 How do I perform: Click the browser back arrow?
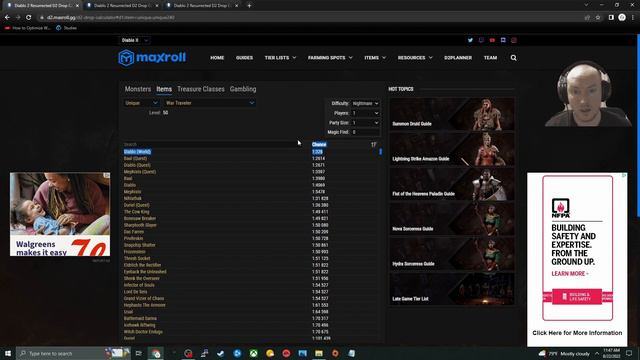[x=7, y=18]
